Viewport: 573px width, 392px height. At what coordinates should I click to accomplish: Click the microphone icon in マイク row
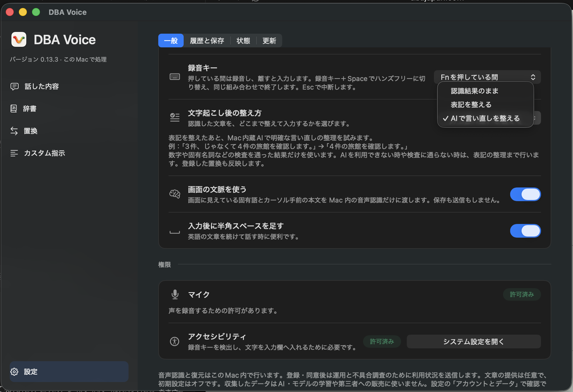[x=175, y=294]
